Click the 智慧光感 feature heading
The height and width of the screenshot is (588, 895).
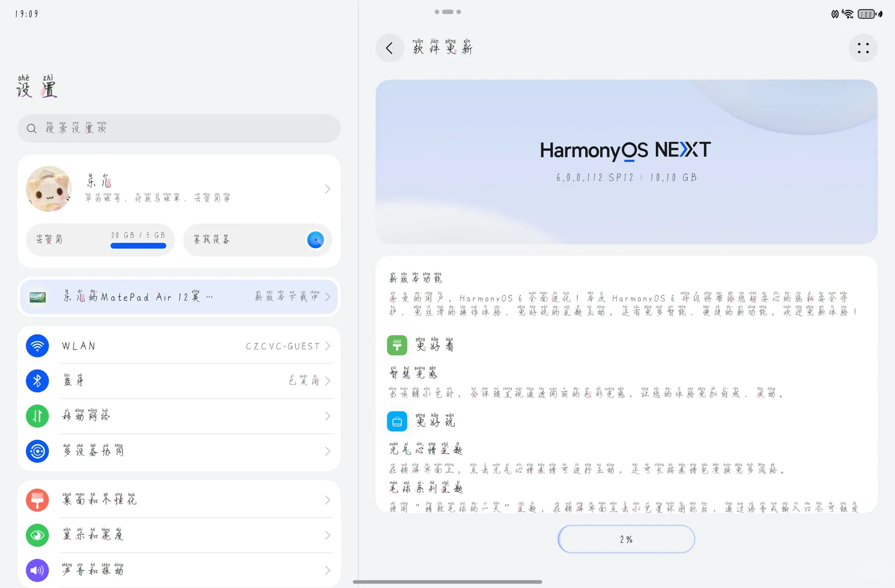(413, 373)
